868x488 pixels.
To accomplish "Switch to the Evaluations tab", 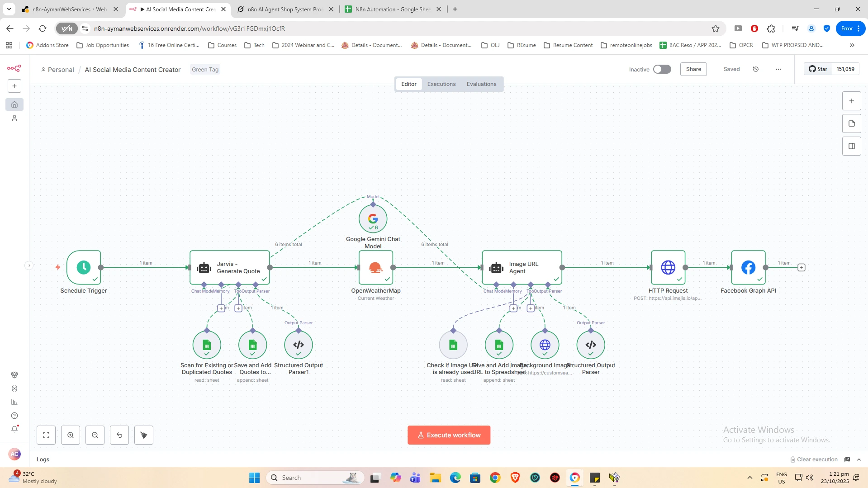I will (x=481, y=84).
